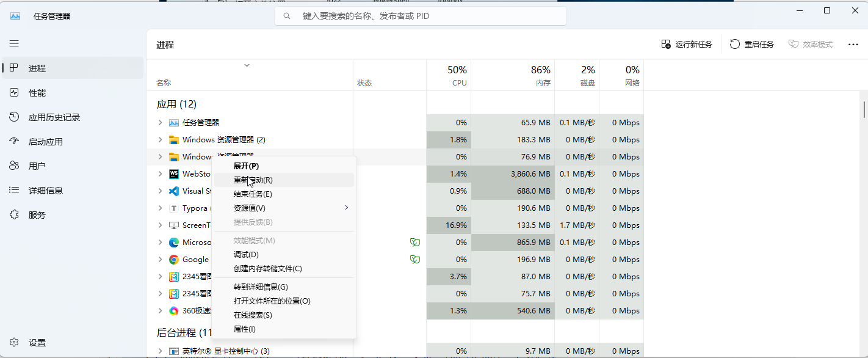Click the 运行新任务 button

687,45
